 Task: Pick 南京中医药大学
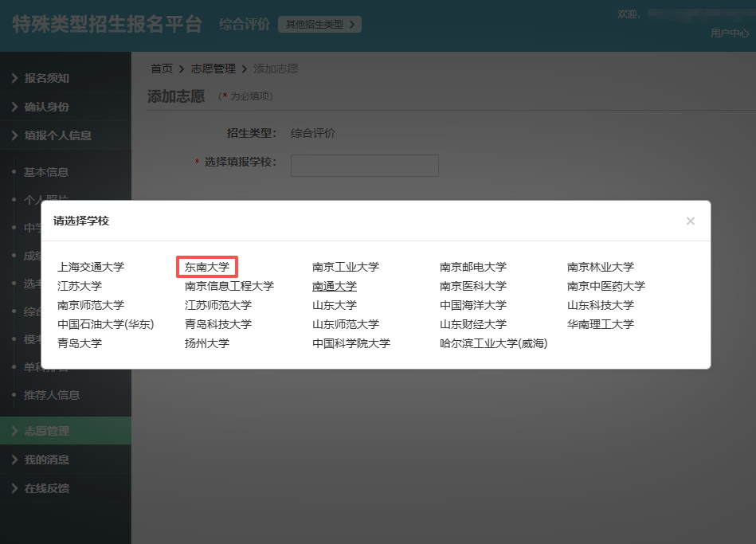click(606, 286)
